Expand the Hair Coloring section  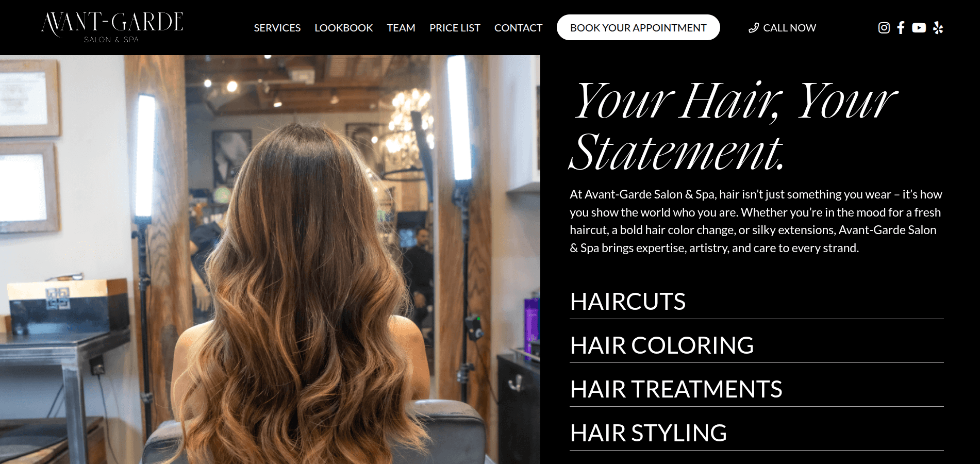[756, 345]
